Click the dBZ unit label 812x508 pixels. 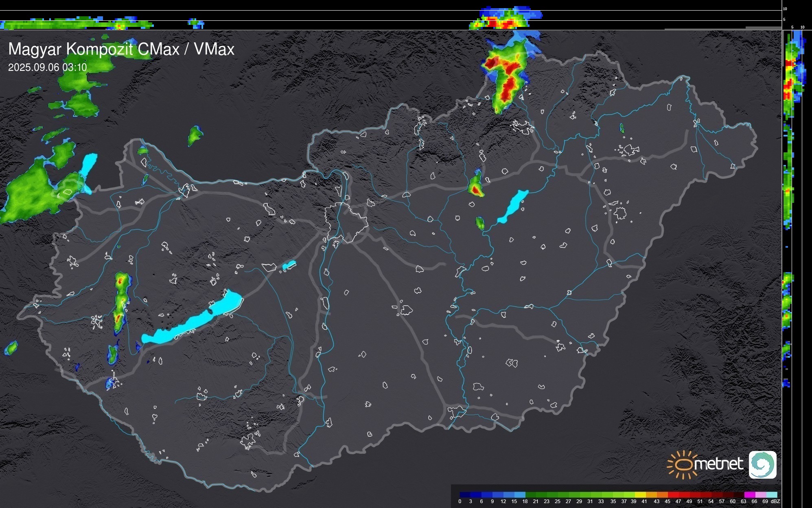click(775, 501)
